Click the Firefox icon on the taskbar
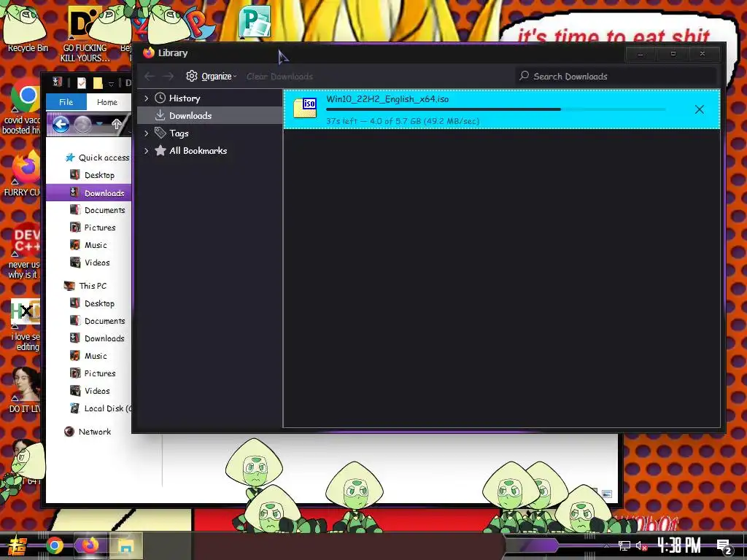The height and width of the screenshot is (560, 747). 90,545
